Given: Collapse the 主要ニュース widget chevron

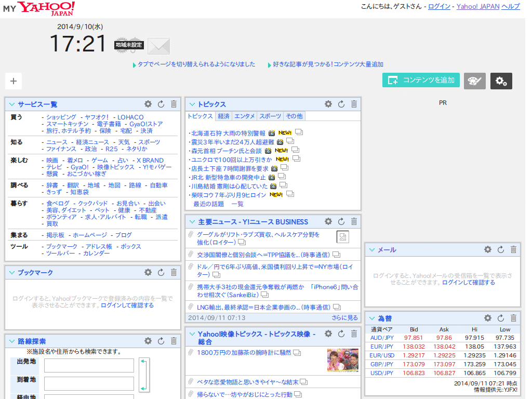Looking at the screenshot, I should pos(192,222).
